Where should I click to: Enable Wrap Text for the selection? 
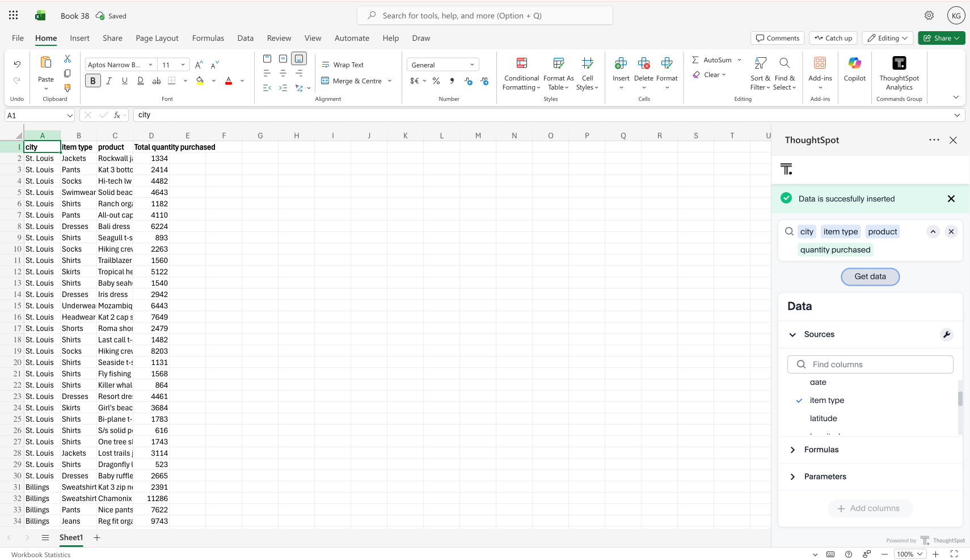(x=343, y=65)
